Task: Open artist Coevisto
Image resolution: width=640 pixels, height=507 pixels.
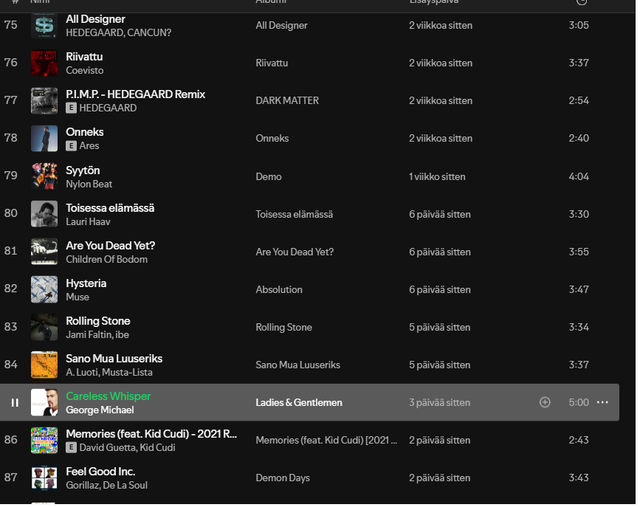Action: [x=84, y=70]
